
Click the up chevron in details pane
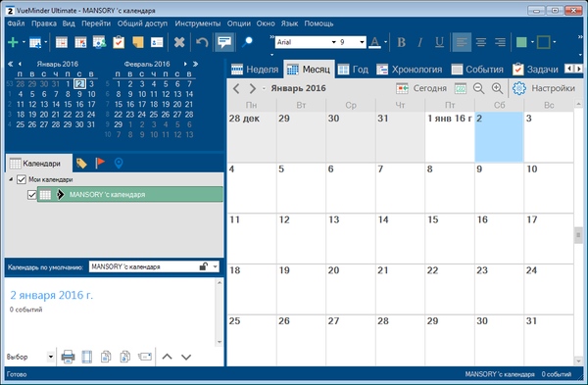coord(168,357)
